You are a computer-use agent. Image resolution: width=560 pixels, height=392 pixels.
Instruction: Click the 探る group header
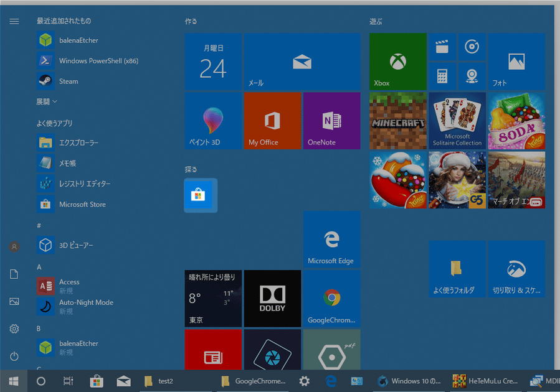(191, 169)
